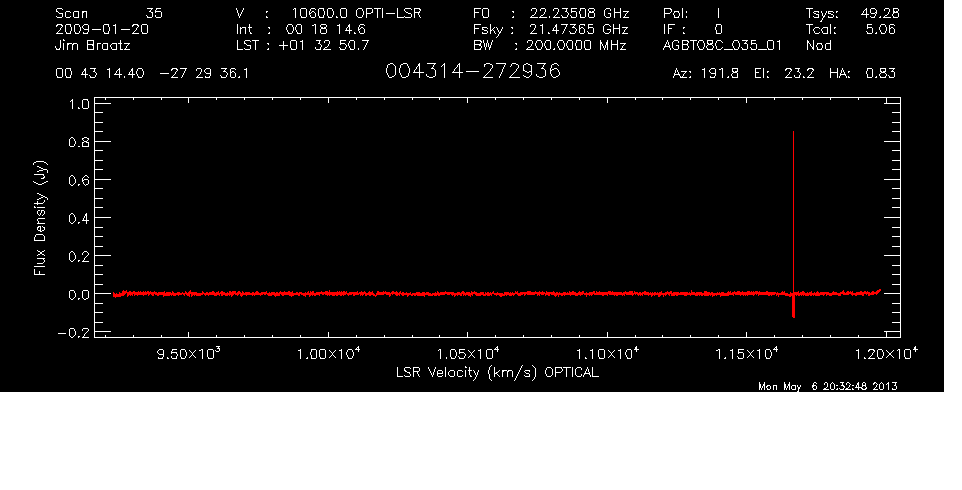
Task: Click the Nod observing mode label
Action: [x=818, y=45]
